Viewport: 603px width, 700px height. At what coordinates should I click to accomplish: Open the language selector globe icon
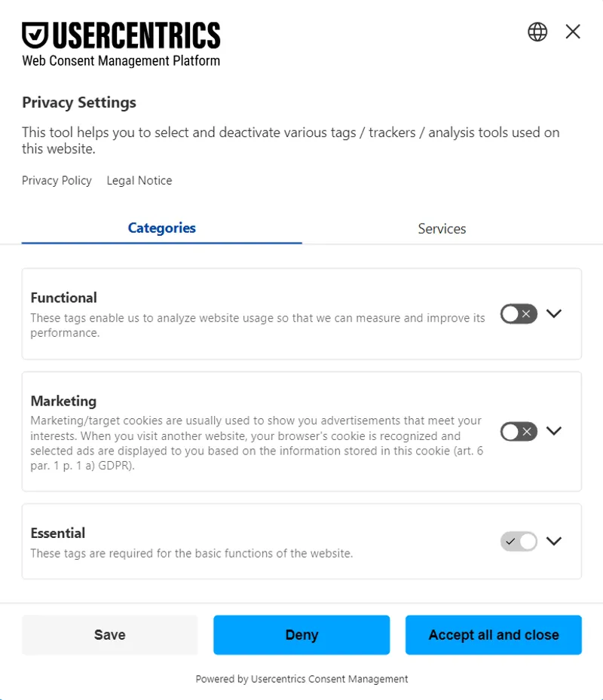[x=537, y=32]
